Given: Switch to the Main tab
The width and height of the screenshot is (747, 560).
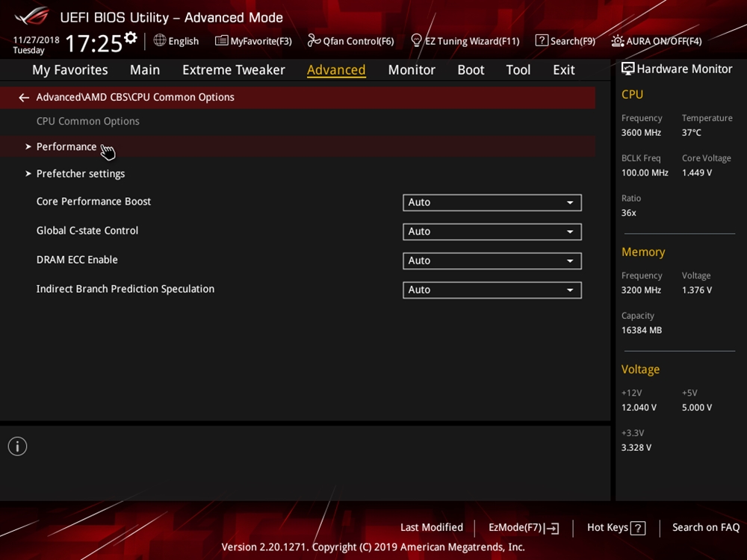Looking at the screenshot, I should (x=145, y=70).
